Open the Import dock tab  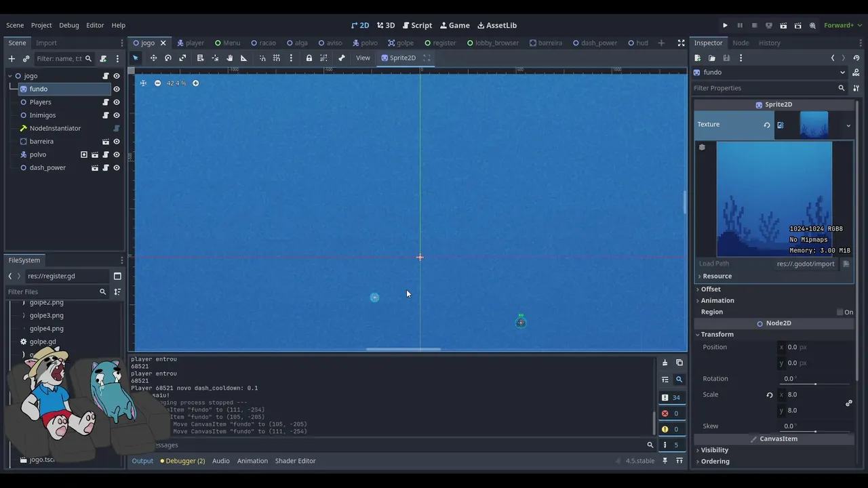coord(46,43)
